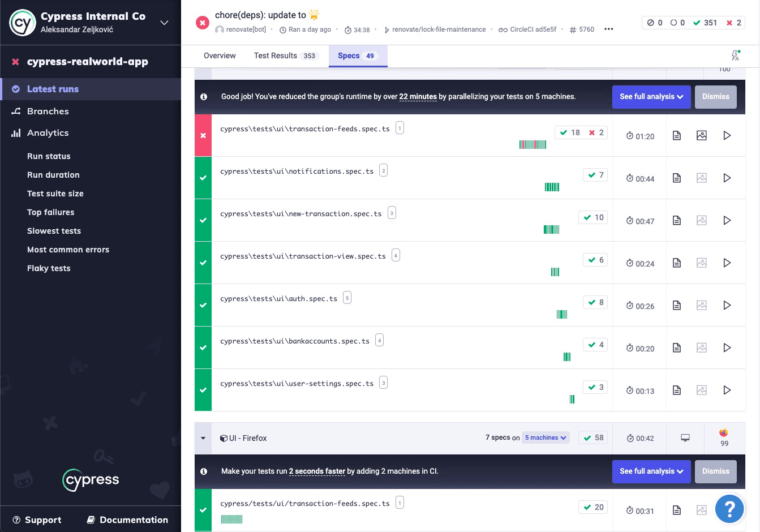Dismiss the parallelization good job banner
760x532 pixels.
716,97
